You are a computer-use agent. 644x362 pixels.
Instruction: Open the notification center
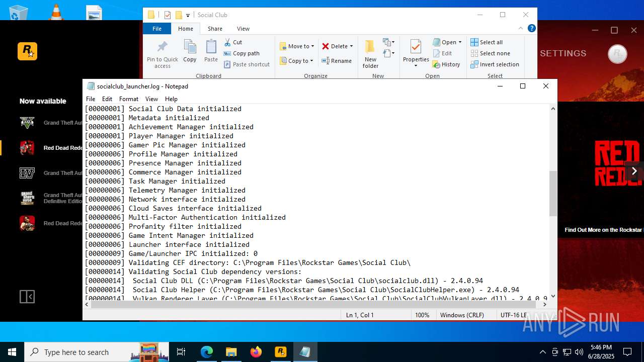[627, 352]
